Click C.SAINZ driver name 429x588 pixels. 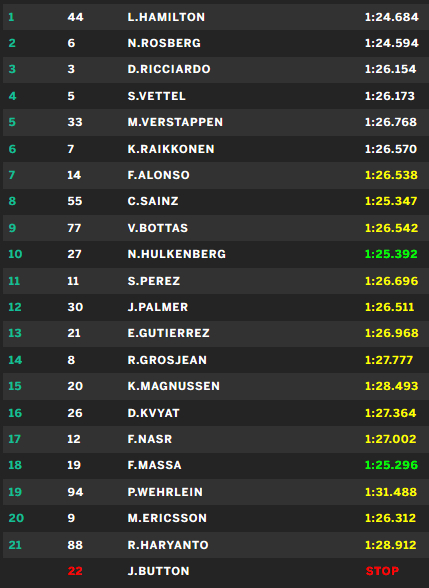pos(153,201)
